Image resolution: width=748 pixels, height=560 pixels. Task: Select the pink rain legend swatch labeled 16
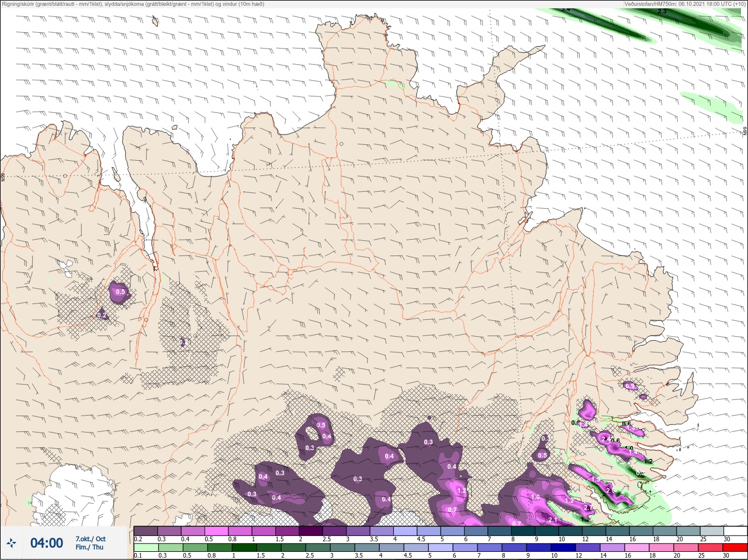coord(637,548)
